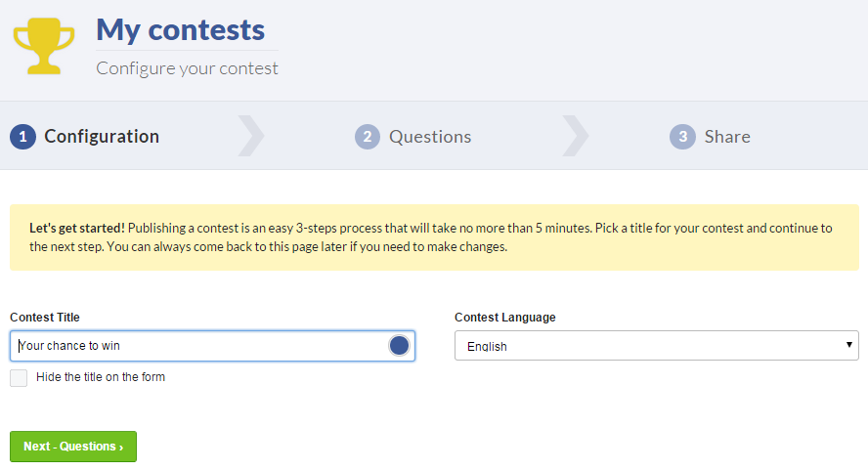Click the My contests heading link

[181, 30]
